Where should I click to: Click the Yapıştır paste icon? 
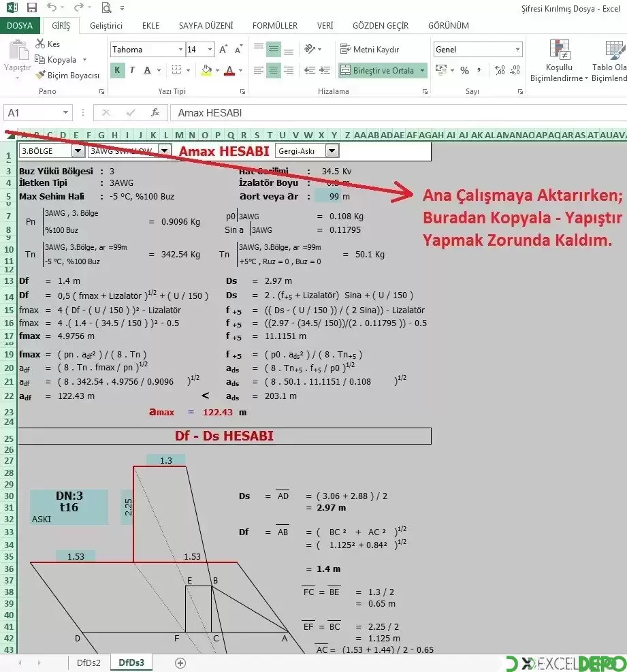point(18,50)
